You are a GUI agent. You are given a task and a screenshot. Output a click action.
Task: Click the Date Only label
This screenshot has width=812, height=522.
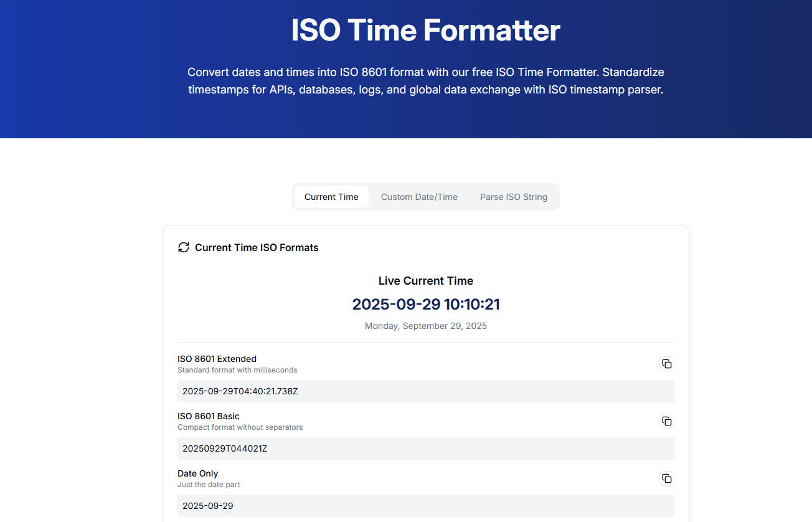(197, 473)
